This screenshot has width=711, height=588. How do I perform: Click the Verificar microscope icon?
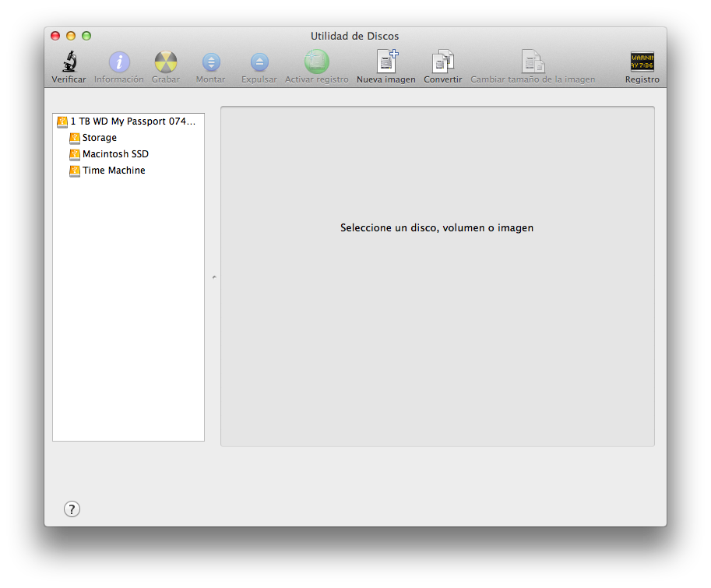coord(69,62)
